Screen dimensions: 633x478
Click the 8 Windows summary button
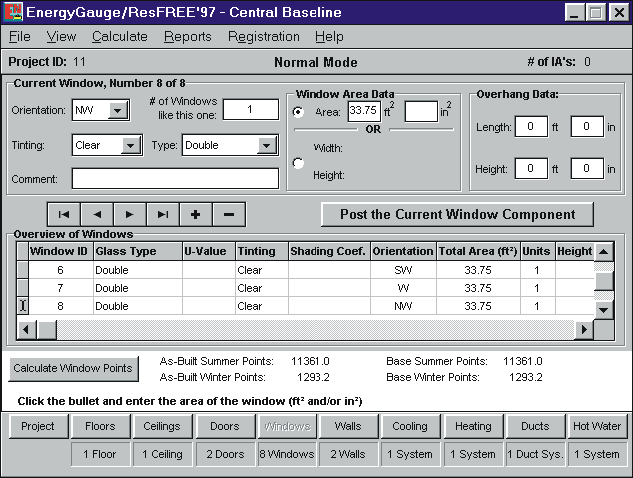(x=287, y=454)
